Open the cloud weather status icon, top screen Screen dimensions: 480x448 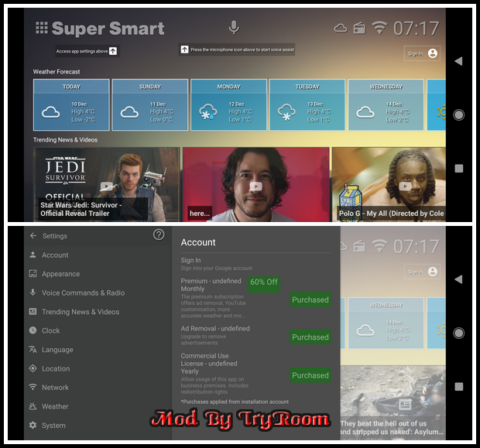(341, 29)
